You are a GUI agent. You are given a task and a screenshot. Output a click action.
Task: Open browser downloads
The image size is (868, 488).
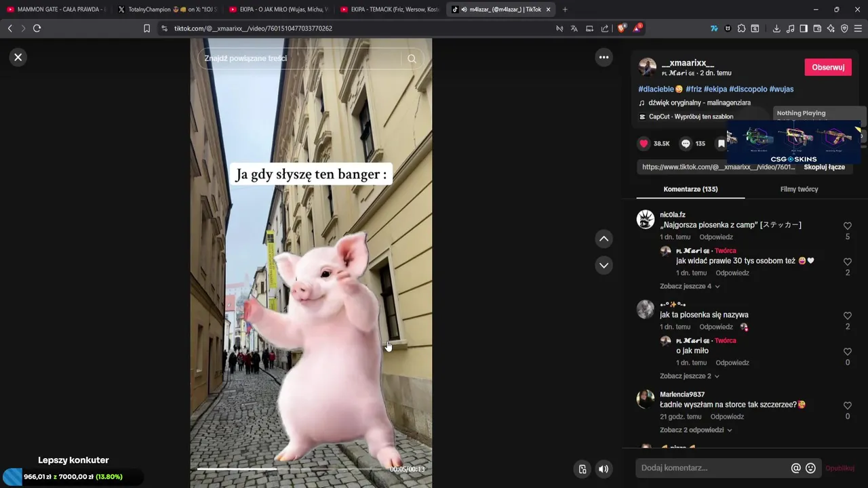tap(776, 28)
